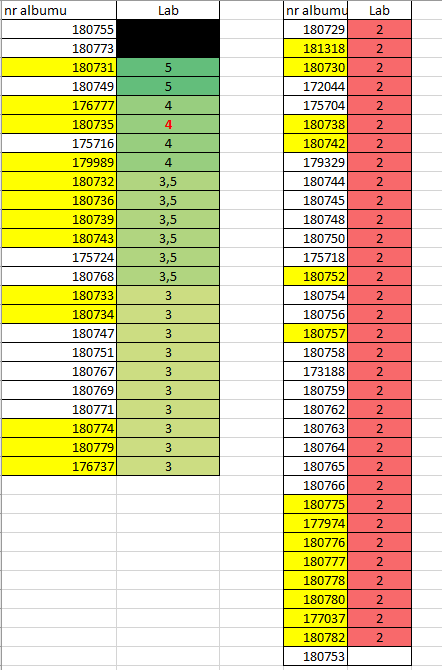Select the cell 180753
Screen dimensions: 442x670
(x=316, y=657)
